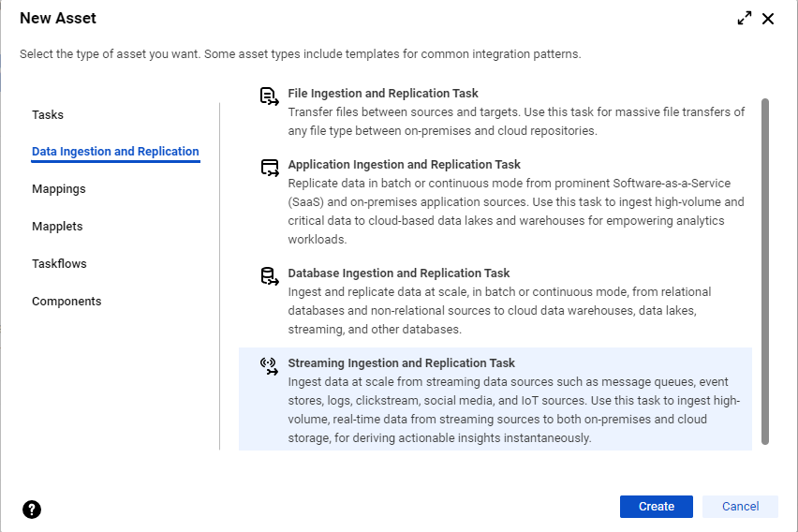Select the Data Ingestion and Replication category
Image resolution: width=798 pixels, height=532 pixels.
[x=115, y=152]
